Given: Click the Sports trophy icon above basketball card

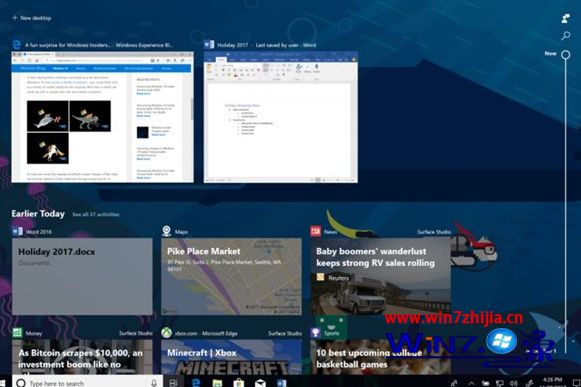Looking at the screenshot, I should 316,333.
